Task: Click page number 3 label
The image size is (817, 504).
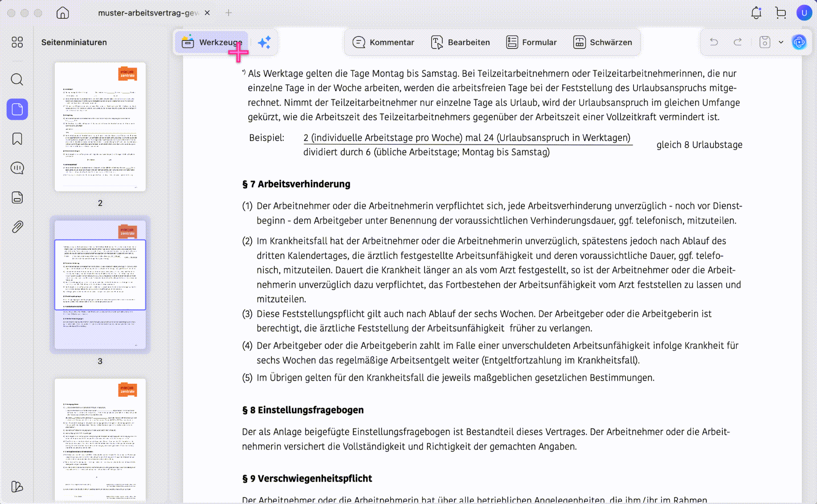Action: pyautogui.click(x=100, y=361)
